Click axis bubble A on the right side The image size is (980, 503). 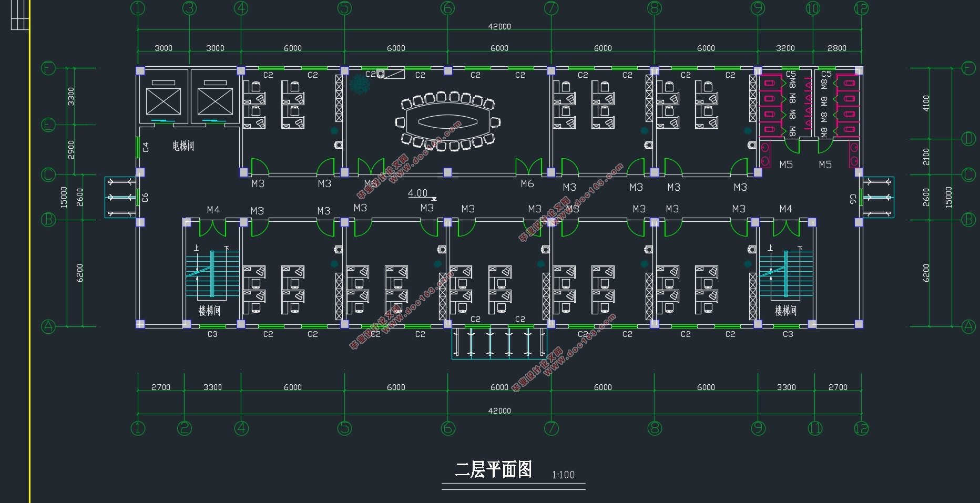pyautogui.click(x=968, y=326)
